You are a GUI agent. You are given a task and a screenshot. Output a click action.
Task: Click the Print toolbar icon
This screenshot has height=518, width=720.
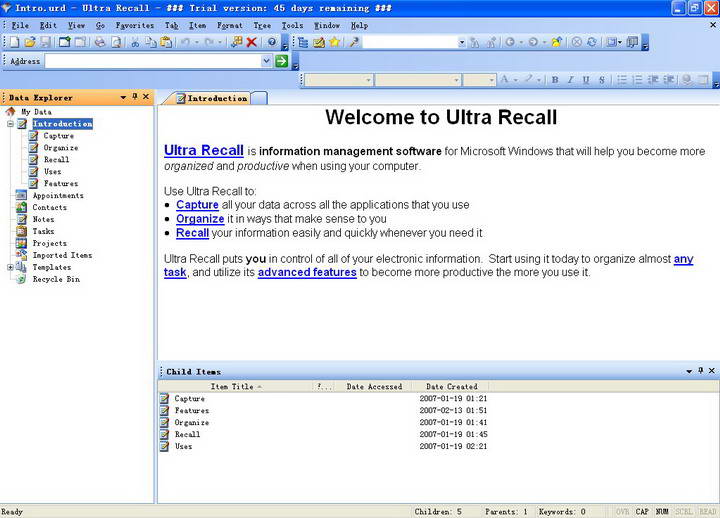100,42
